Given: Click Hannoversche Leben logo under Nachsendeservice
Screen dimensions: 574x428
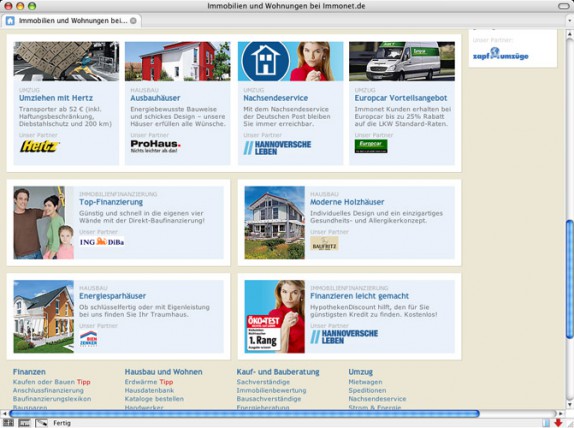Looking at the screenshot, I should click(277, 148).
